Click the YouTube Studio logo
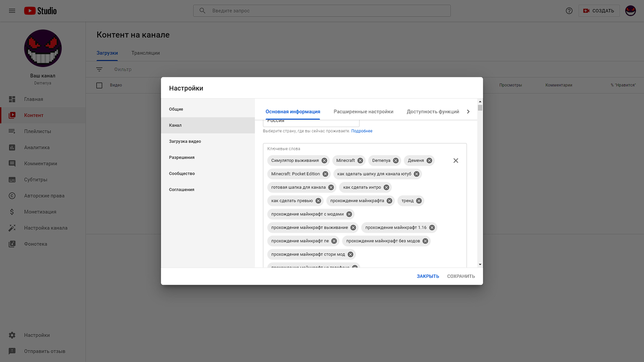This screenshot has width=644, height=362. pos(40,11)
